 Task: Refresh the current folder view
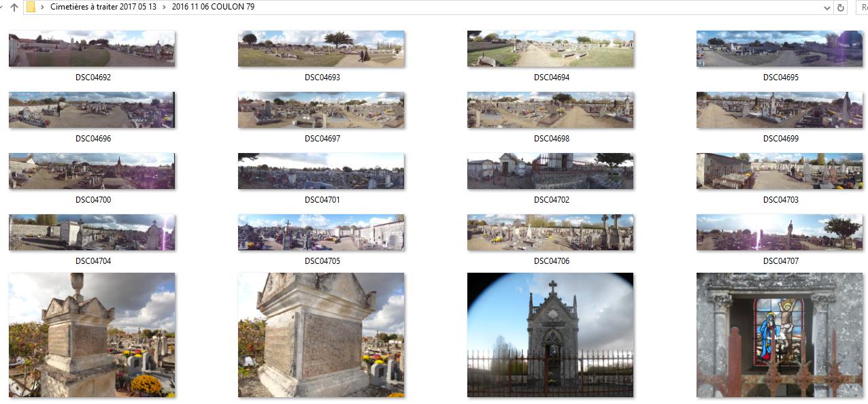click(x=841, y=7)
